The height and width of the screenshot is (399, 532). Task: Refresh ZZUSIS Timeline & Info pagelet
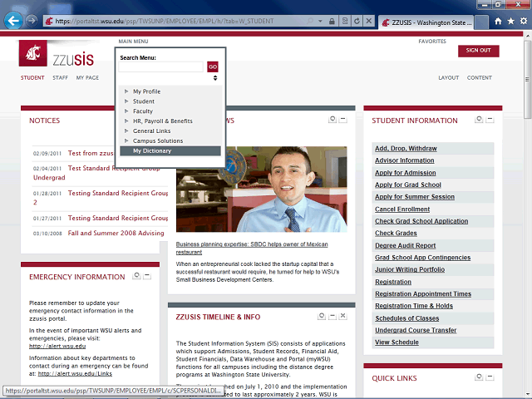click(322, 316)
